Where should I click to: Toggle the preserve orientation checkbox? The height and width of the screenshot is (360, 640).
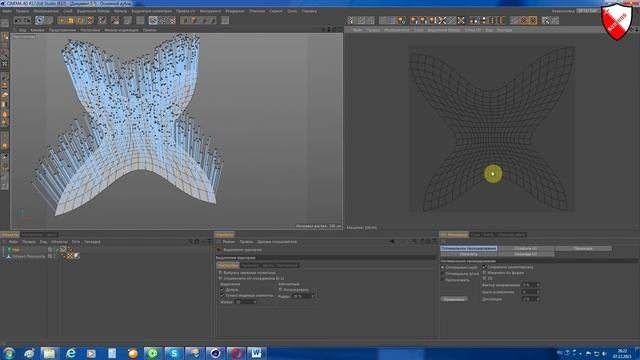coord(484,267)
